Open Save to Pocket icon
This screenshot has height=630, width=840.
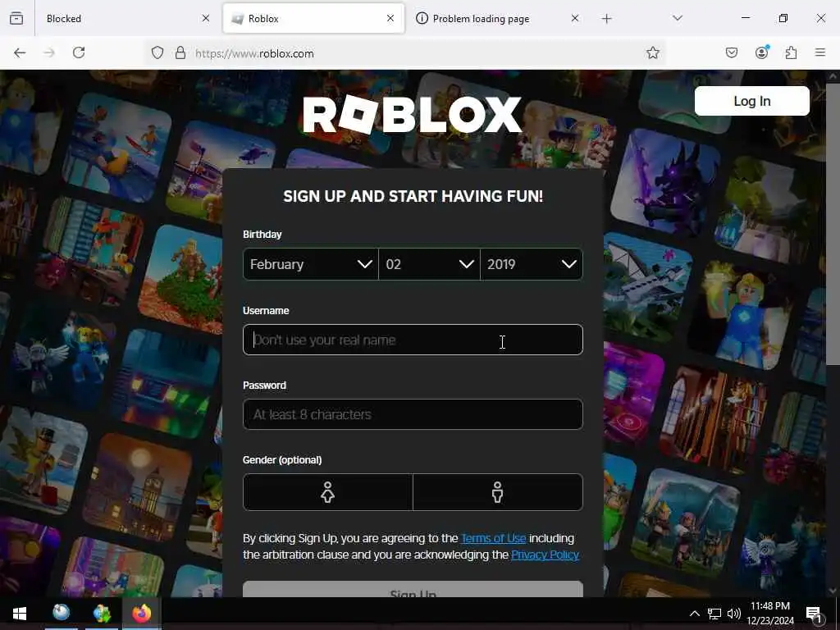coord(732,52)
